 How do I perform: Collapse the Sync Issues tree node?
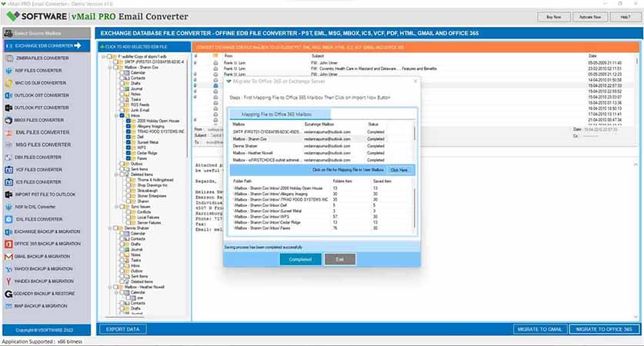point(117,207)
